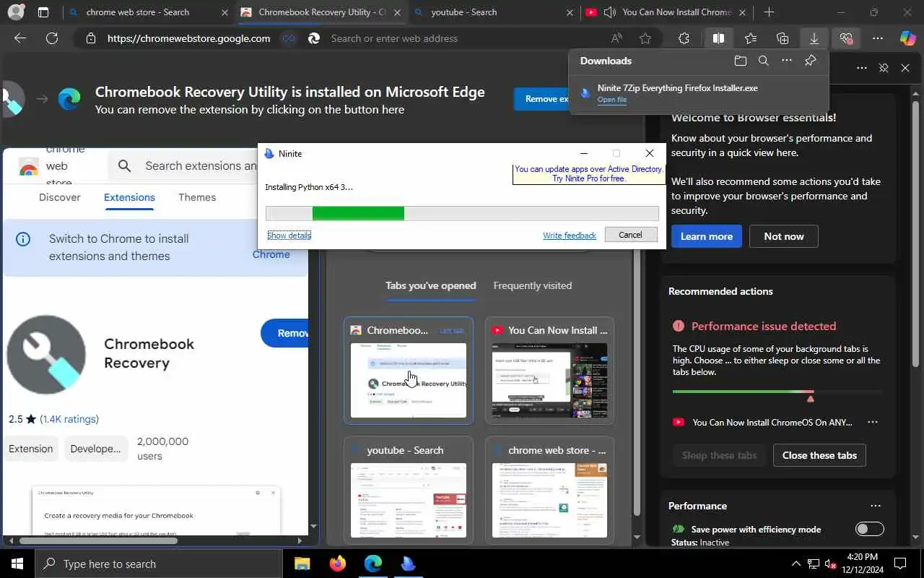Screen dimensions: 924x578
Task: Open Write feedback link in Ninite
Action: click(570, 235)
